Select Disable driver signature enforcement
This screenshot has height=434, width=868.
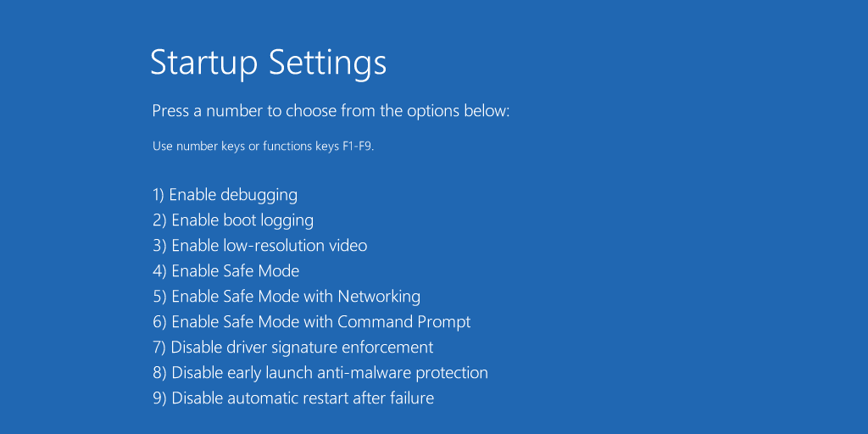click(x=292, y=348)
